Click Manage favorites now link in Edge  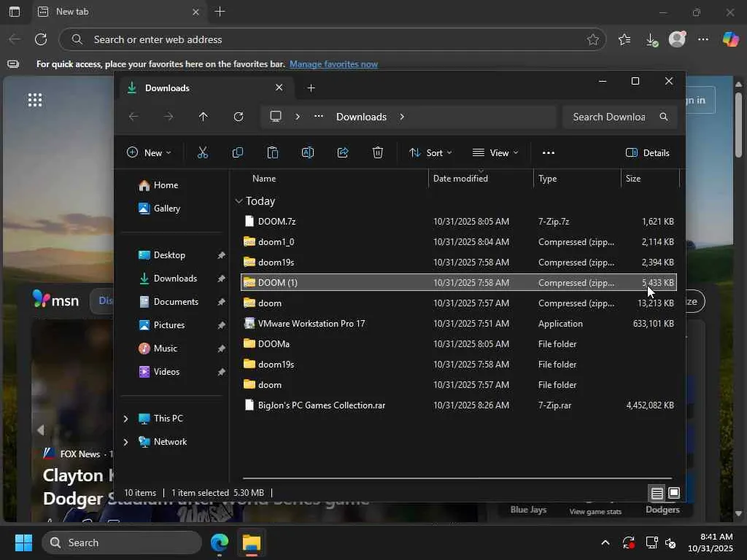pos(333,64)
